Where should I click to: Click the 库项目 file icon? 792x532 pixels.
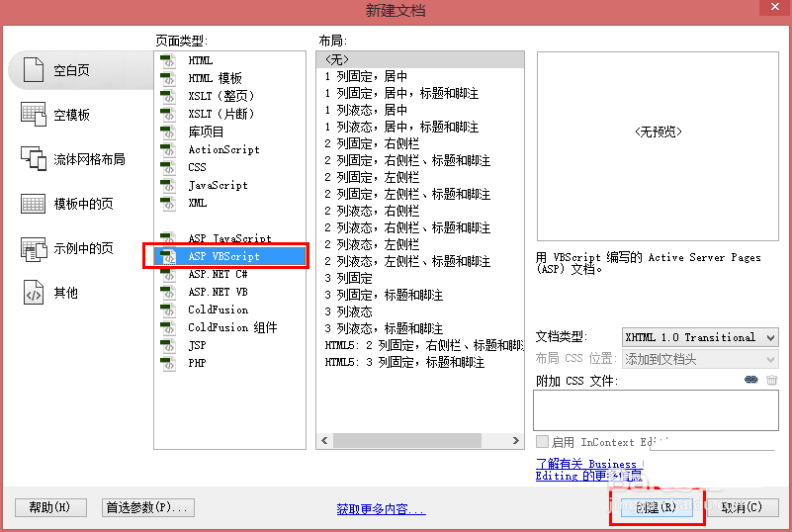(x=168, y=132)
